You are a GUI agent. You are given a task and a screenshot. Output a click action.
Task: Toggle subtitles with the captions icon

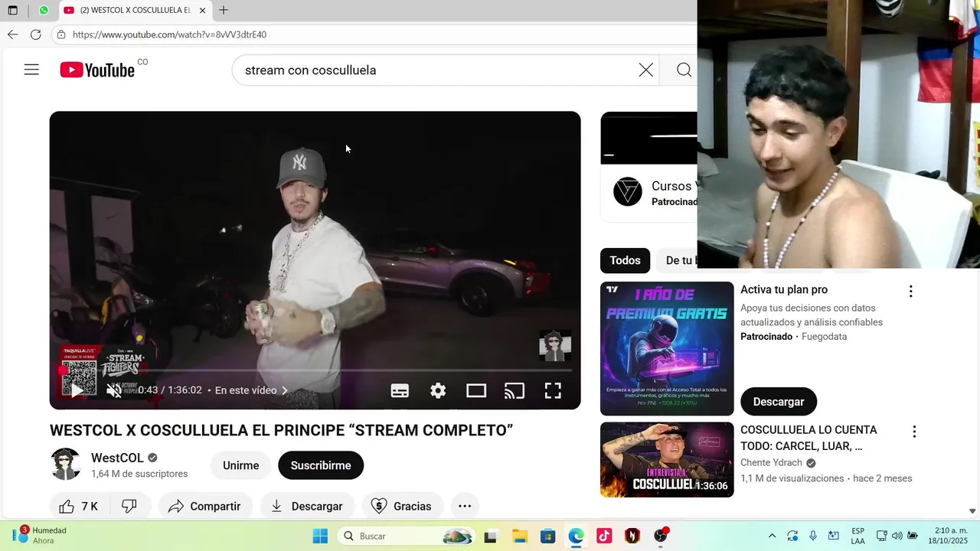400,390
